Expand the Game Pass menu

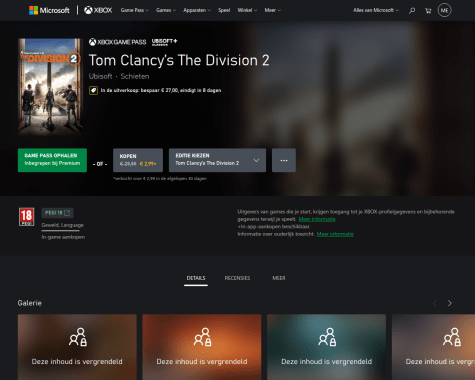pos(135,10)
